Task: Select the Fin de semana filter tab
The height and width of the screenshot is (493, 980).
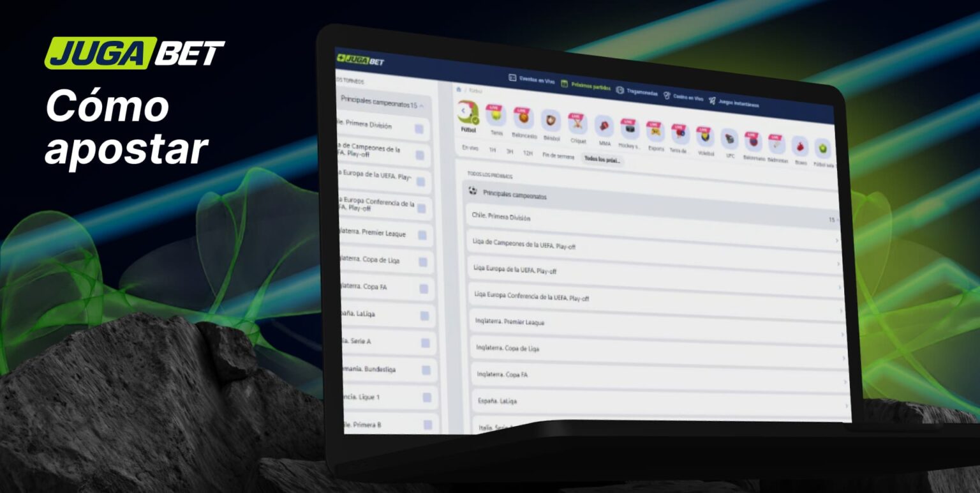Action: (558, 156)
